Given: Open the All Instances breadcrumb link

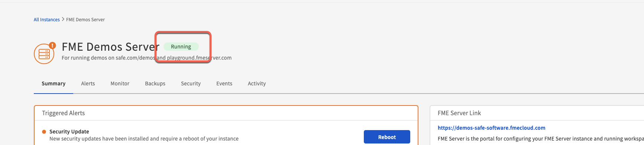Looking at the screenshot, I should pyautogui.click(x=47, y=20).
